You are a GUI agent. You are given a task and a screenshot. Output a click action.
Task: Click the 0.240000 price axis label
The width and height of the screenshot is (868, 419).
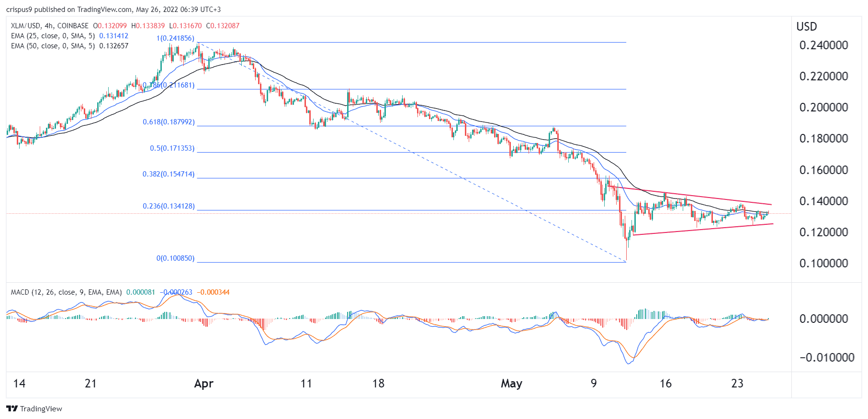click(x=823, y=45)
